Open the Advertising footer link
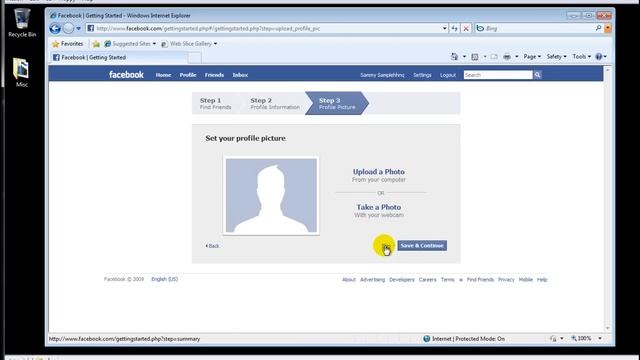This screenshot has height=360, width=640. coord(372,280)
